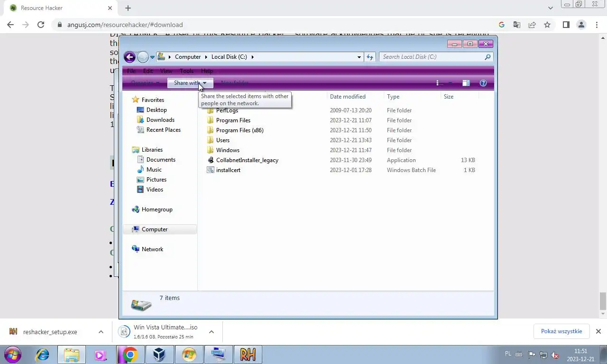607x364 pixels.
Task: Toggle the preview pane
Action: pos(466,83)
